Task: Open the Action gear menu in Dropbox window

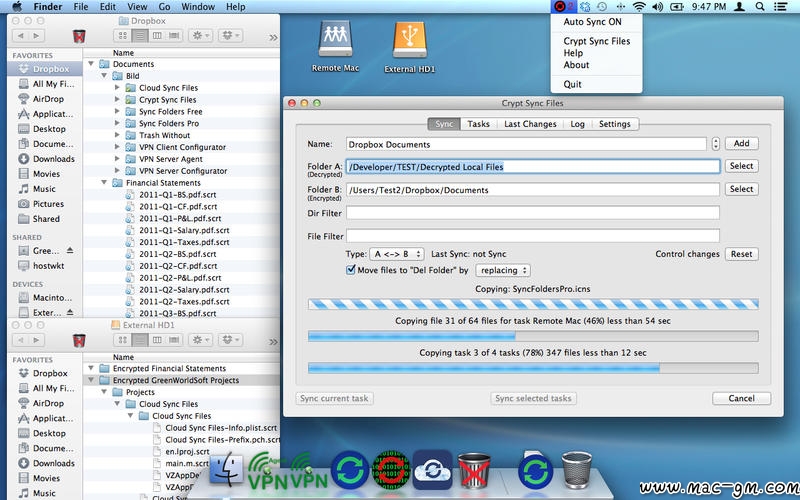Action: pos(201,36)
